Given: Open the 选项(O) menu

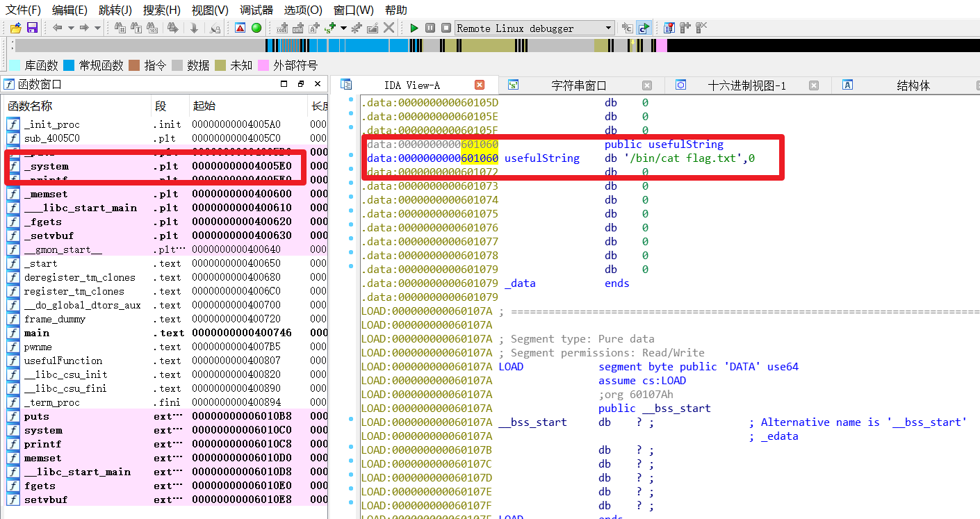Looking at the screenshot, I should tap(304, 10).
